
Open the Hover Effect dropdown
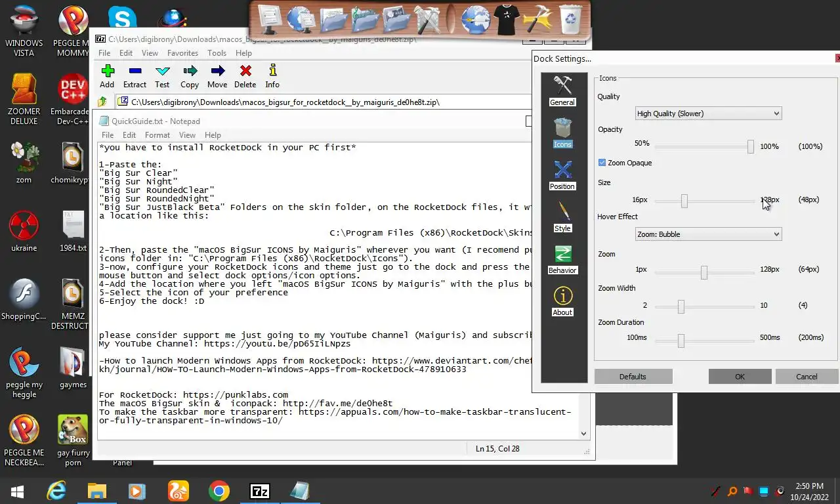coord(708,234)
